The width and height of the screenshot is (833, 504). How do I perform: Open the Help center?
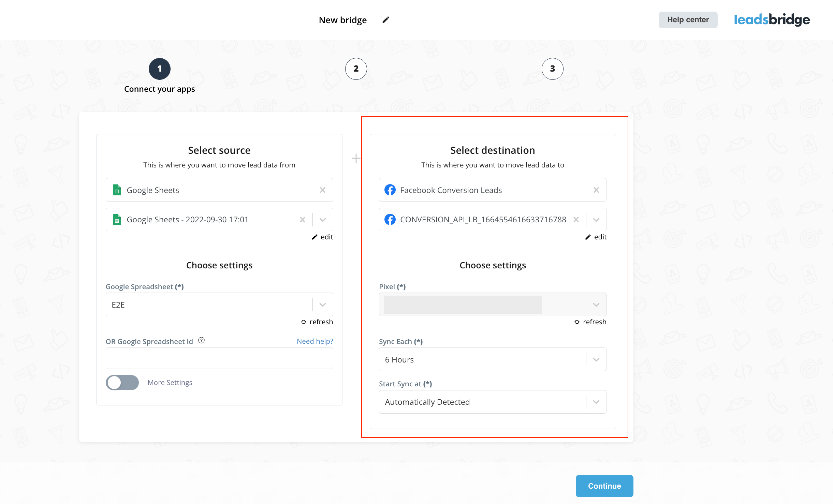(688, 20)
